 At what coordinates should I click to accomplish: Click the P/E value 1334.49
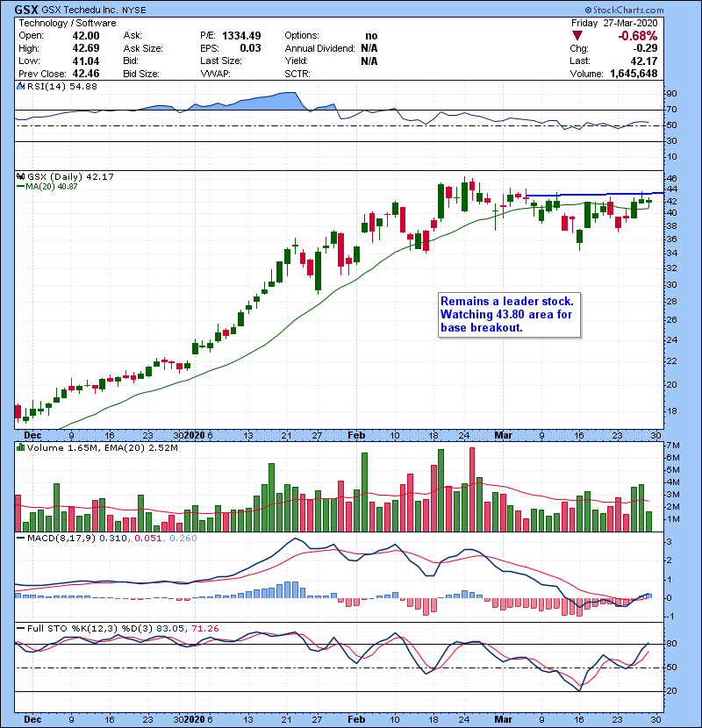[241, 36]
